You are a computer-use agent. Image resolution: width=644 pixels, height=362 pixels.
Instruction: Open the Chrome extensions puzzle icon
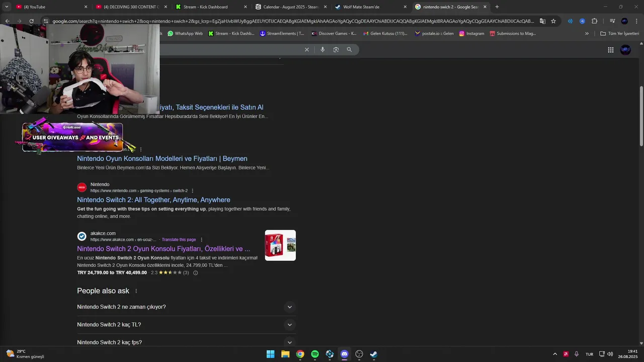[594, 21]
